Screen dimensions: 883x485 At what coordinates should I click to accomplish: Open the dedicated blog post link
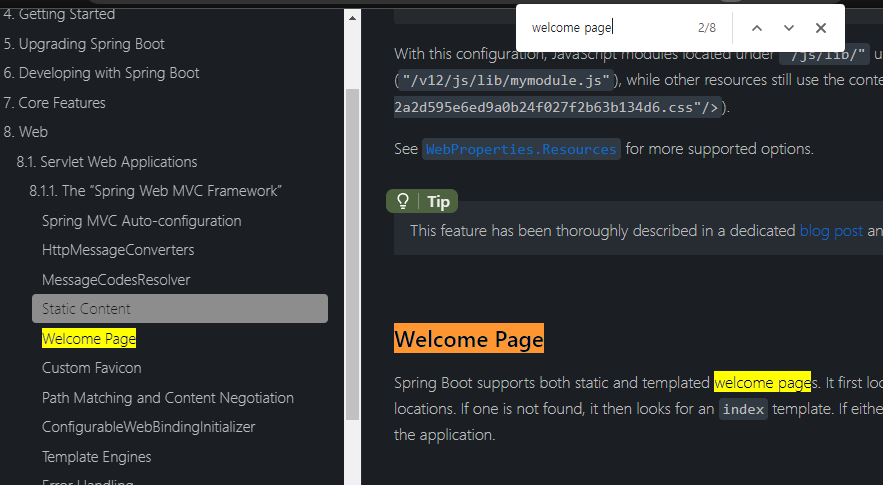pos(831,231)
